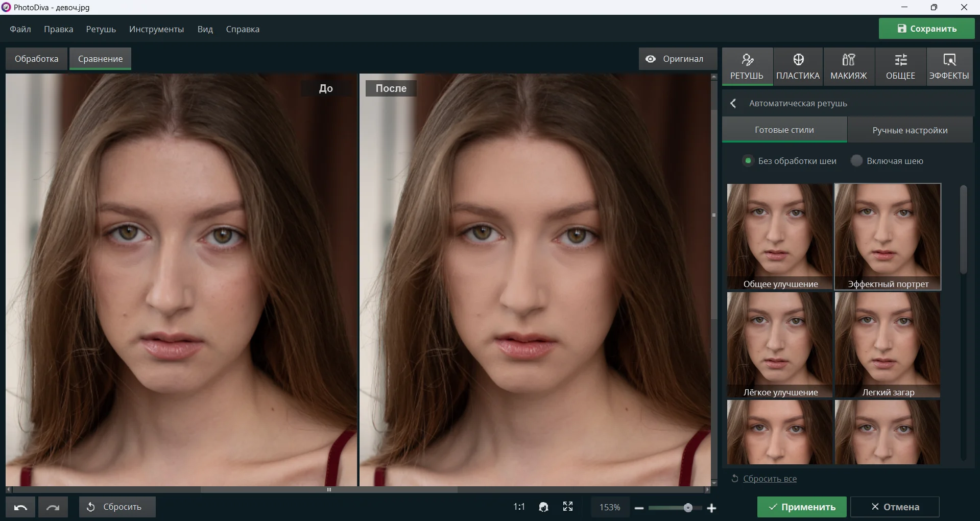Click the После label on image
This screenshot has width=980, height=521.
391,88
